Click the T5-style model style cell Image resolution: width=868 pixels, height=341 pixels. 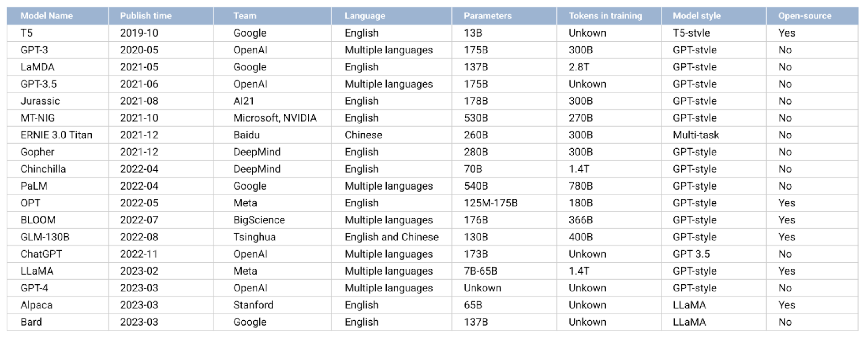pyautogui.click(x=714, y=33)
